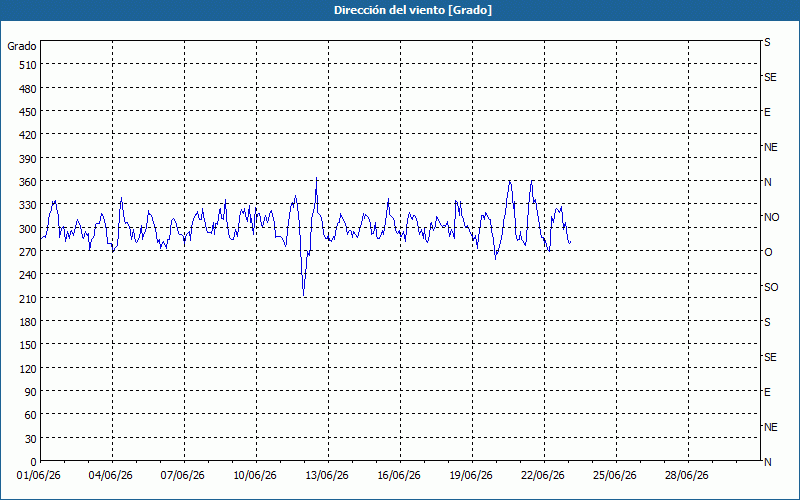The image size is (800, 500).
Task: Pick the 450 degree axis label
Action: tap(28, 112)
